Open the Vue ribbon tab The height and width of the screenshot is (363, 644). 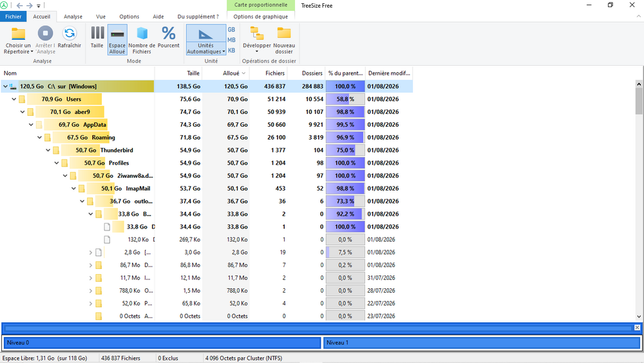click(x=100, y=17)
